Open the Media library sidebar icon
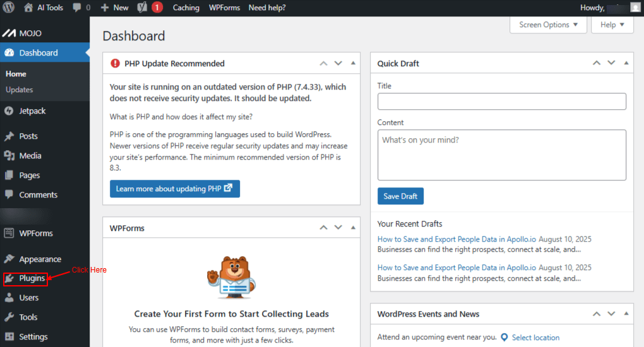The image size is (644, 347). coord(9,156)
